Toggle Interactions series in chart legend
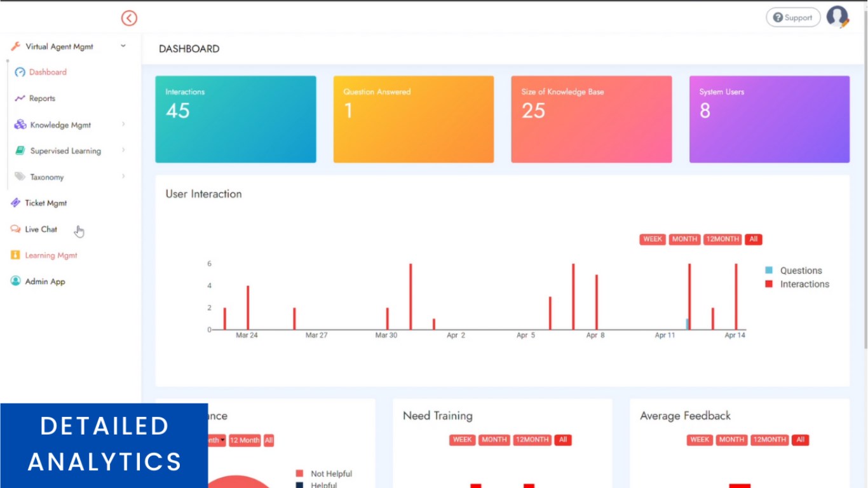The image size is (868, 488). click(x=797, y=284)
